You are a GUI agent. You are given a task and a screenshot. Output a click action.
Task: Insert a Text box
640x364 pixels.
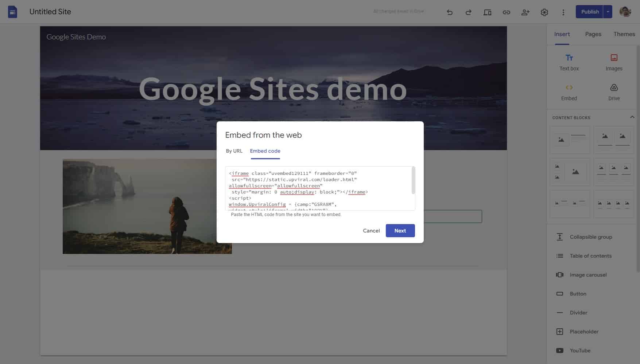click(569, 62)
